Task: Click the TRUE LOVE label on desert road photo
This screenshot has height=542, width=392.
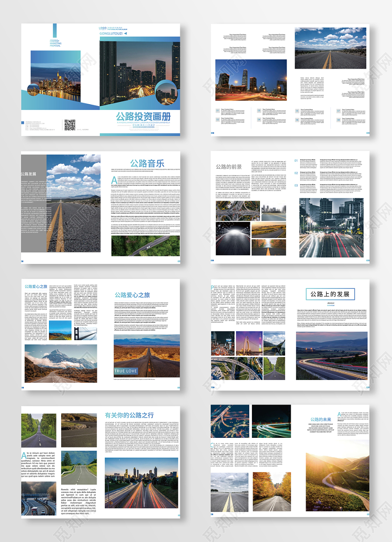Action: 126,371
